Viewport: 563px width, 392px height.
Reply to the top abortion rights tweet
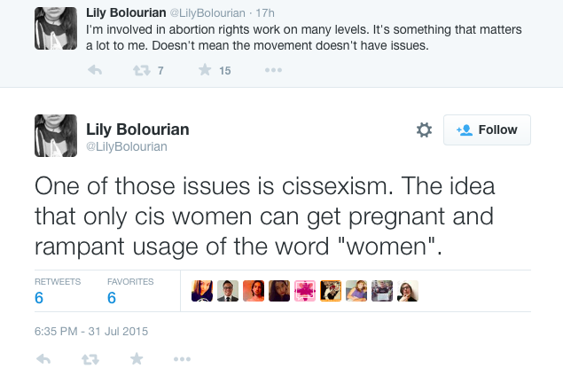(95, 71)
